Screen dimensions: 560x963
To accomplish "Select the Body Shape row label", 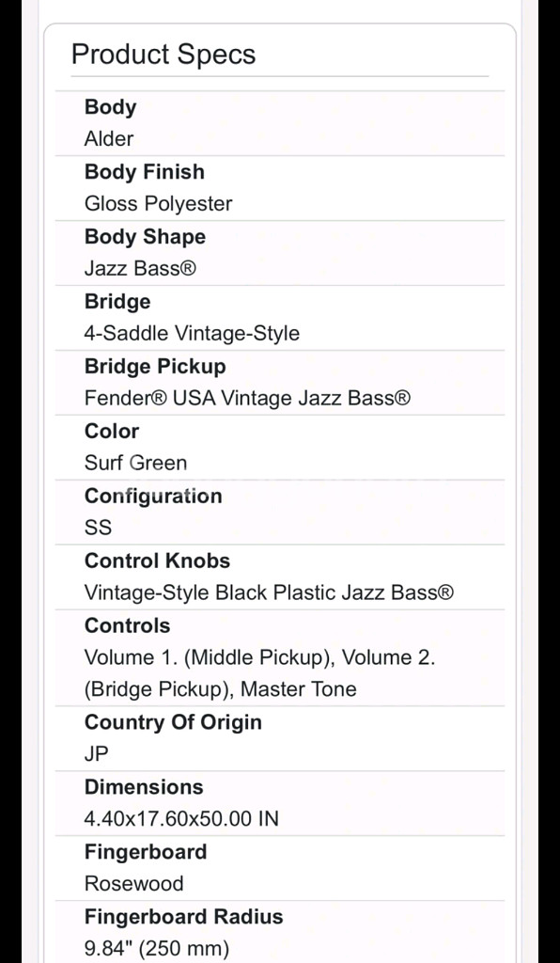I will (x=145, y=236).
